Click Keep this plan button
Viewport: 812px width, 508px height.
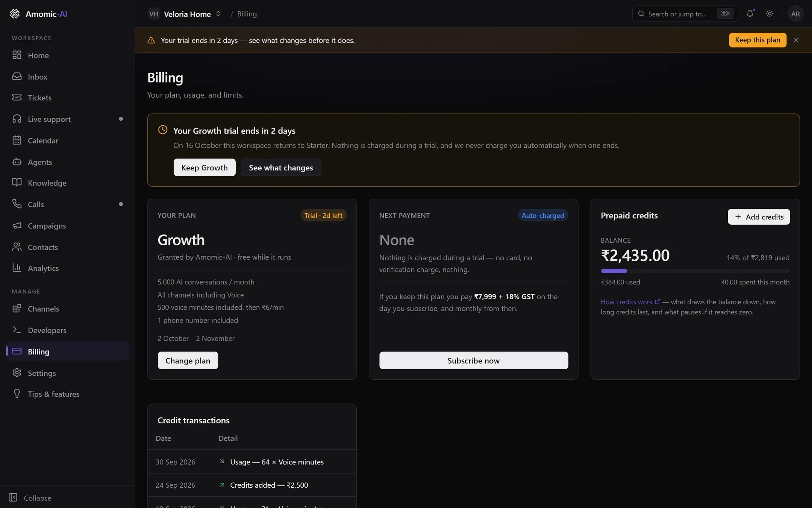coord(757,40)
